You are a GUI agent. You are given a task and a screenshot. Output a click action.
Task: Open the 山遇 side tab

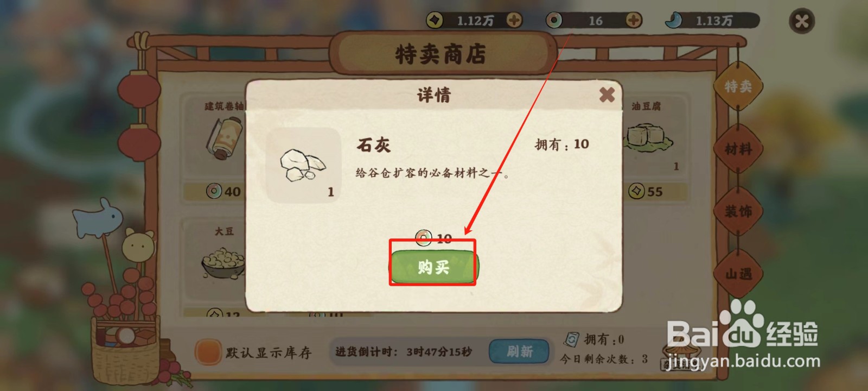[x=738, y=274]
